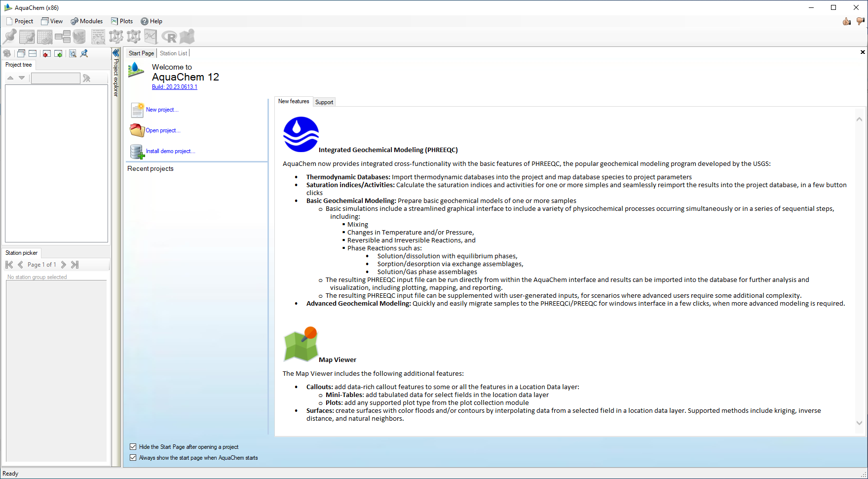Click the map with pin toolbar icon

pyautogui.click(x=187, y=37)
